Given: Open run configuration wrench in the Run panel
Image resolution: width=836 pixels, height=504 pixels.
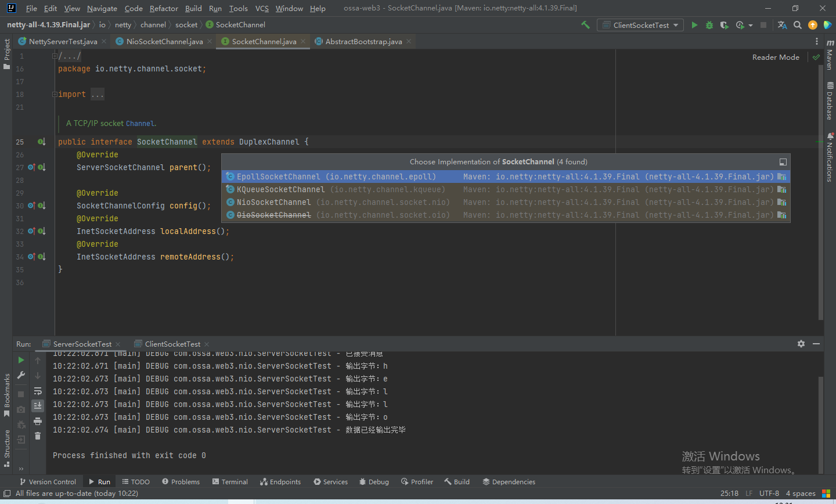Looking at the screenshot, I should (21, 375).
